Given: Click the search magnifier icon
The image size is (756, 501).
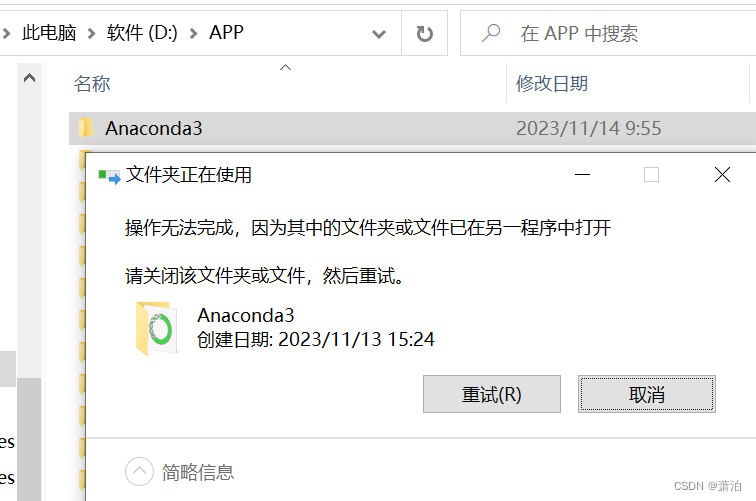Looking at the screenshot, I should (x=491, y=33).
